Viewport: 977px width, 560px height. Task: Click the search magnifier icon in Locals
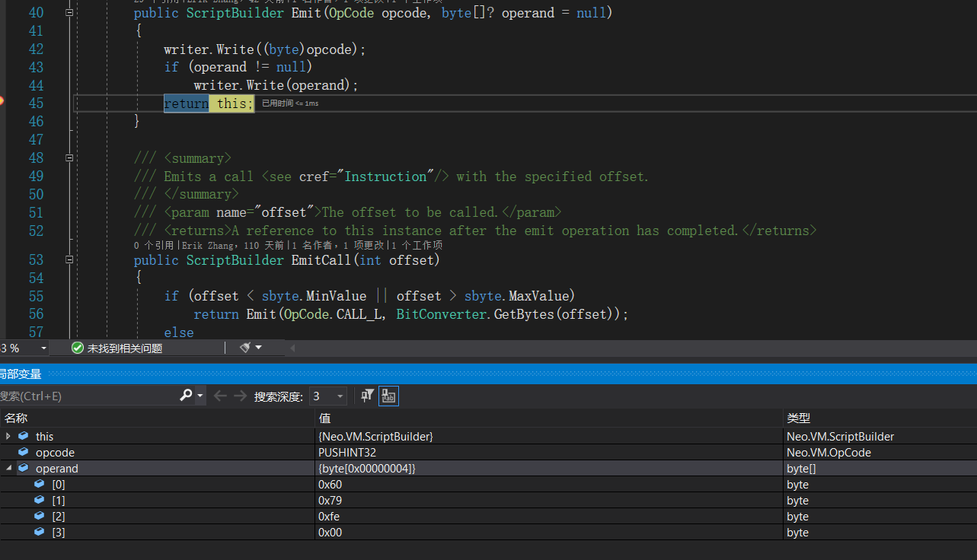[x=186, y=396]
